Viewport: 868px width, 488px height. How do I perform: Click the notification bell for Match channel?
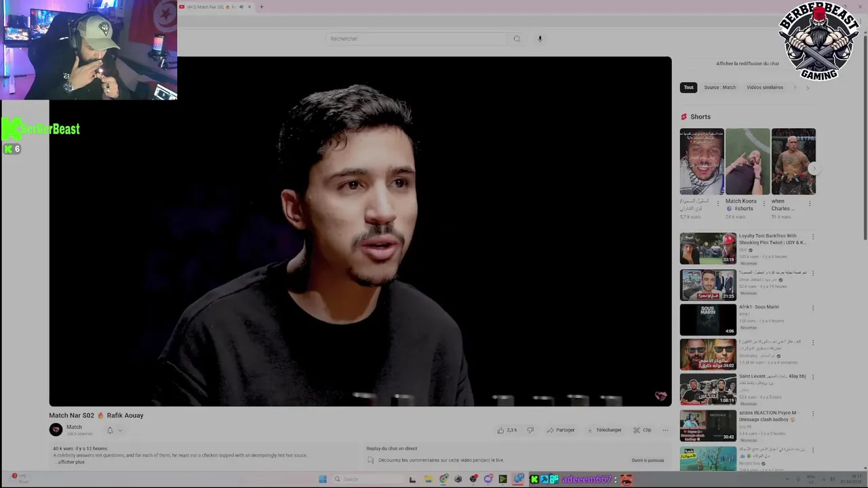click(x=110, y=430)
